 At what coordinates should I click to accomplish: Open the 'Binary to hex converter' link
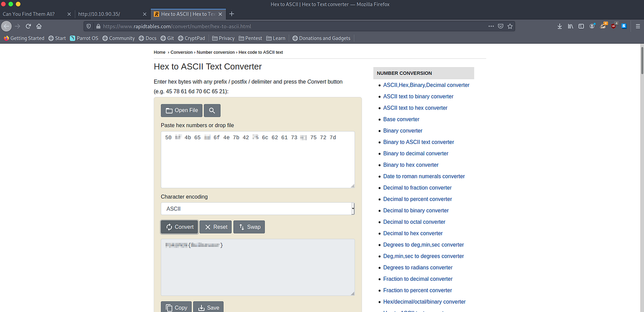coord(411,165)
